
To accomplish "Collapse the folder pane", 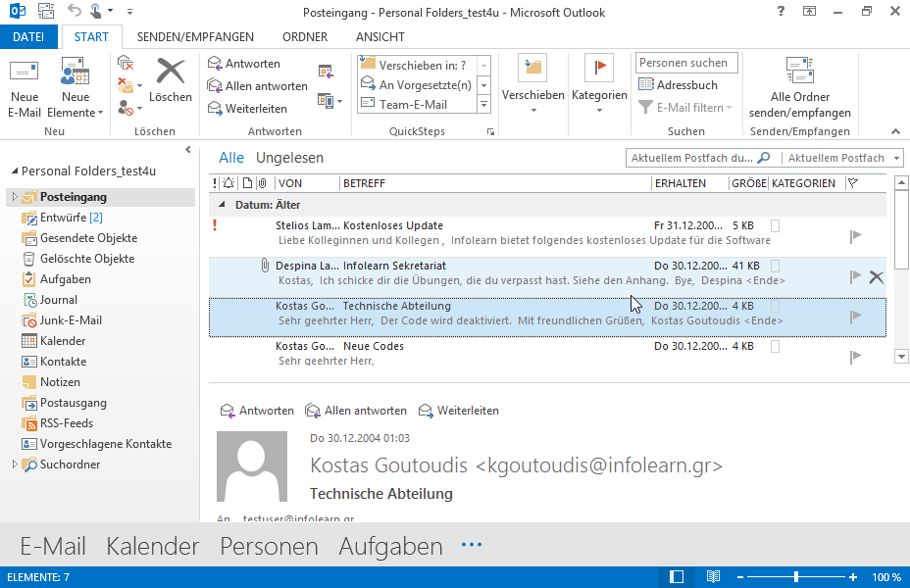I will 188,150.
